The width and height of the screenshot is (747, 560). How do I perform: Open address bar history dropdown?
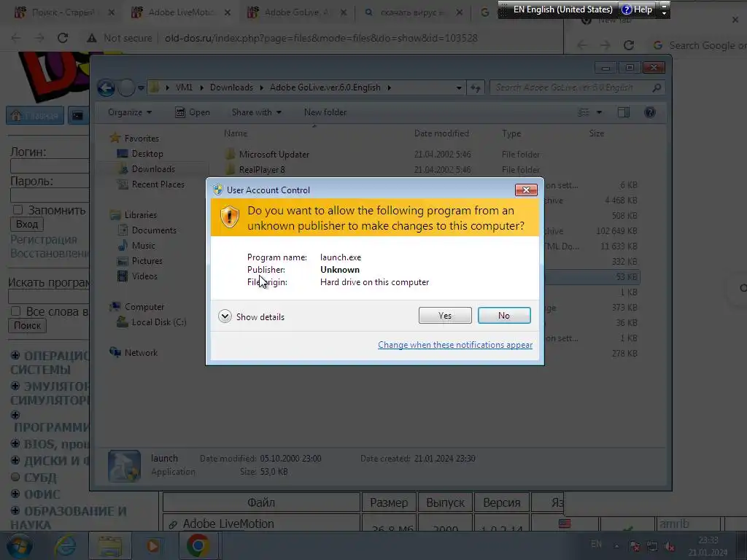pyautogui.click(x=459, y=87)
